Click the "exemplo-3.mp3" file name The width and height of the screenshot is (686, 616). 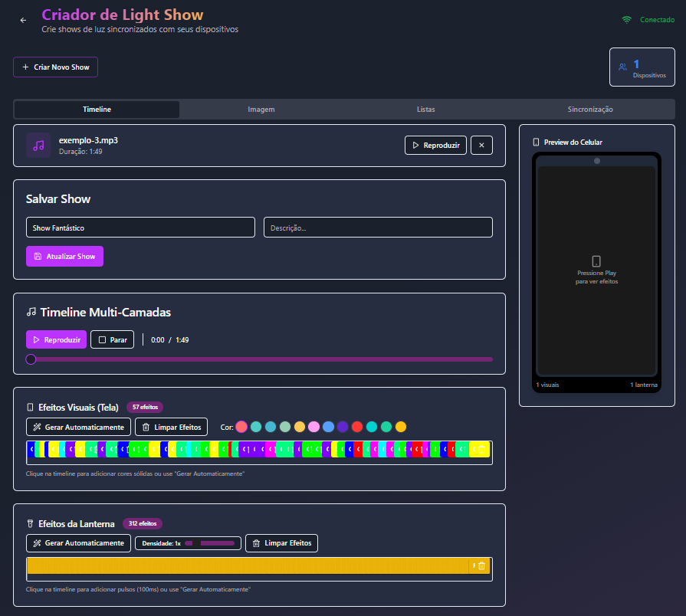(88, 140)
